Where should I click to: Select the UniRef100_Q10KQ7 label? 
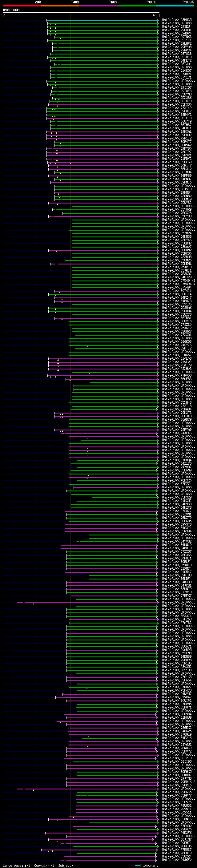(x=177, y=71)
